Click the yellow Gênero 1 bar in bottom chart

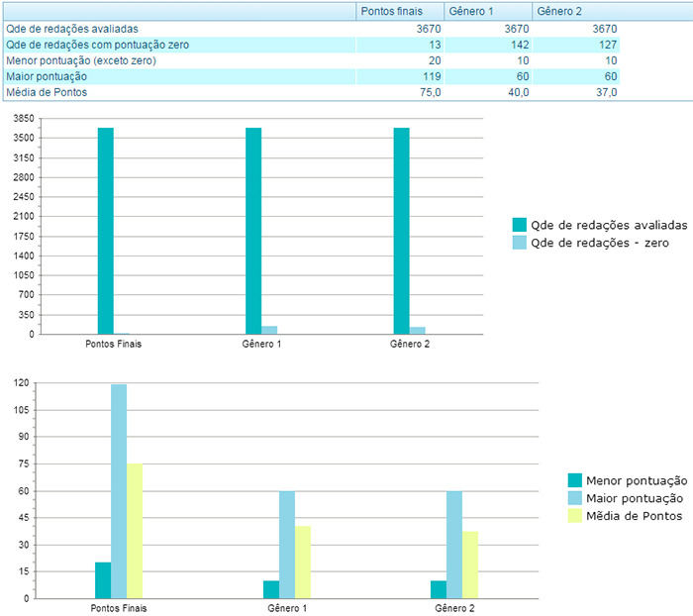303,562
